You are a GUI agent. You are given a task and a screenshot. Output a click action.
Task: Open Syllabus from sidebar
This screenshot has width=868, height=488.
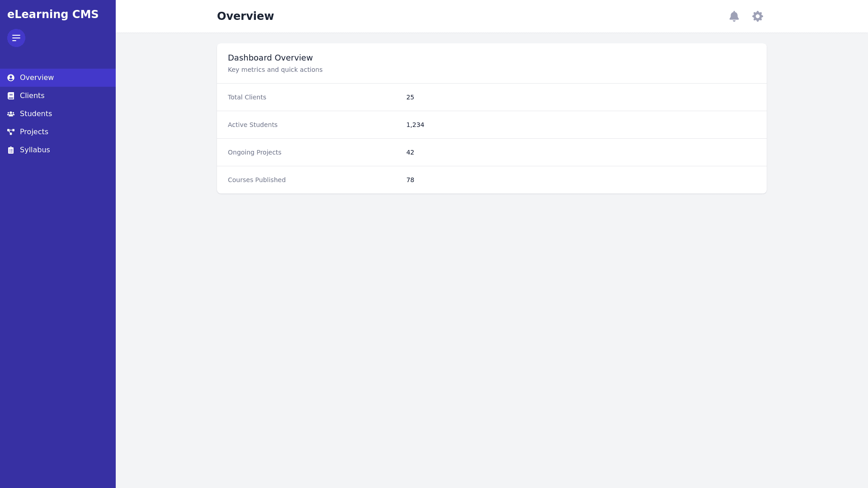point(35,150)
